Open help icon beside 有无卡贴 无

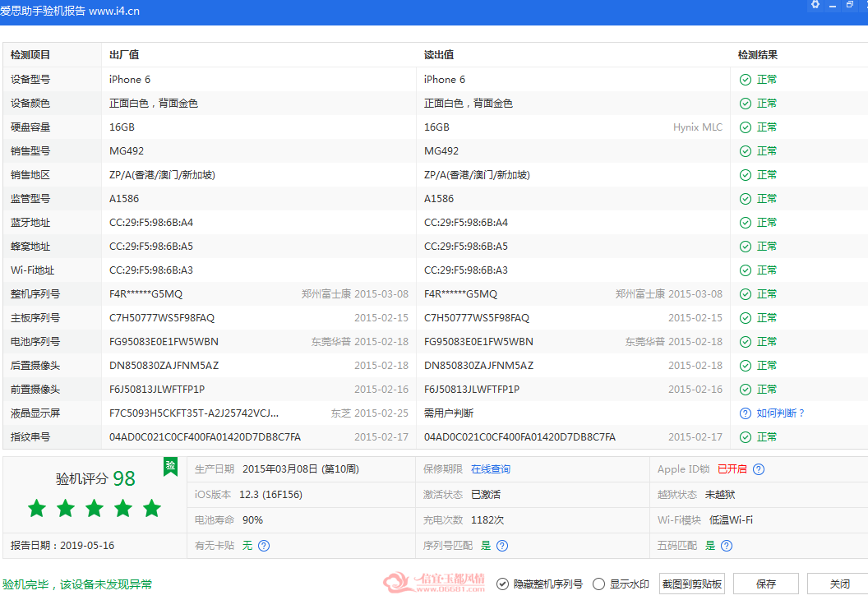[264, 546]
